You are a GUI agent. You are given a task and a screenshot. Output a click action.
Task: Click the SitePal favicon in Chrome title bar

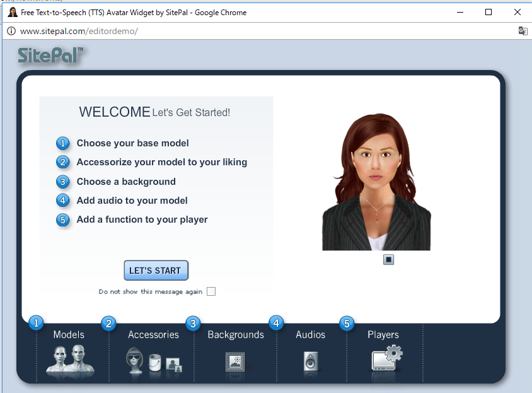[13, 12]
